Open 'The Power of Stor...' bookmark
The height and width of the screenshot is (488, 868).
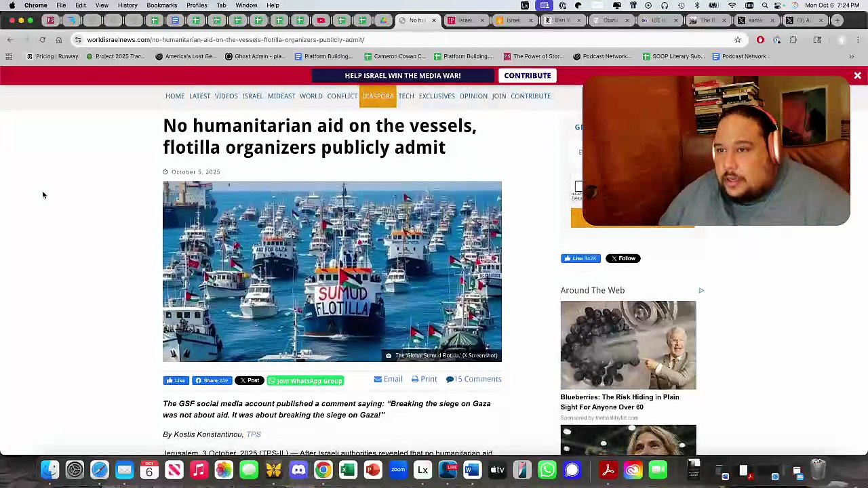[534, 56]
